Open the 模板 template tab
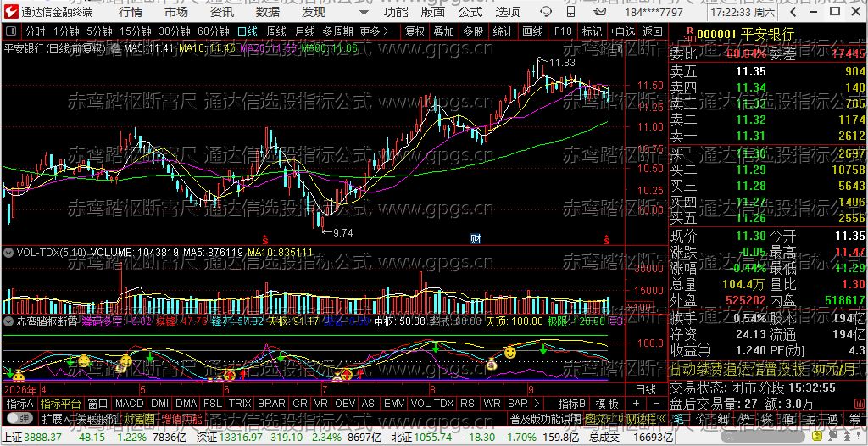 607,404
